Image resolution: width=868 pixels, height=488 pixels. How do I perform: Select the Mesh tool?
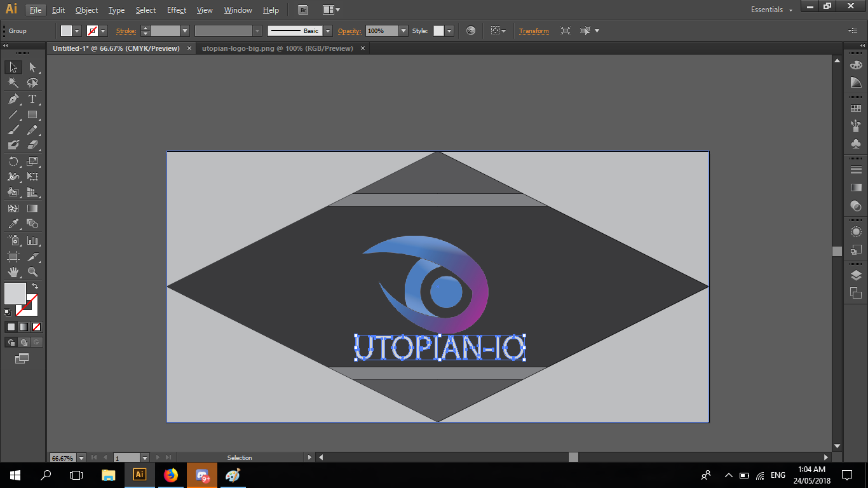13,208
